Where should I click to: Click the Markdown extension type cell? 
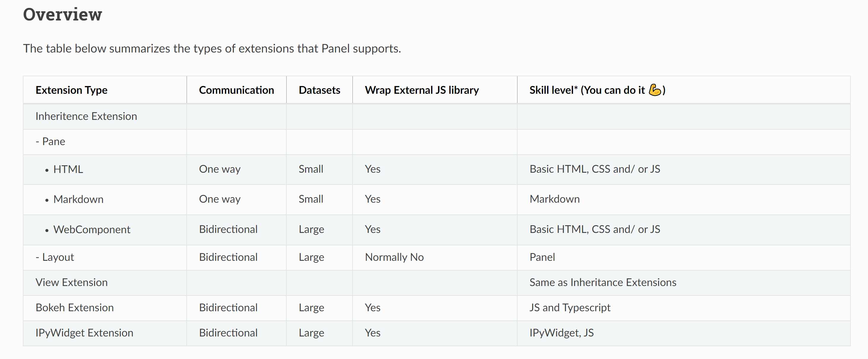tap(78, 199)
